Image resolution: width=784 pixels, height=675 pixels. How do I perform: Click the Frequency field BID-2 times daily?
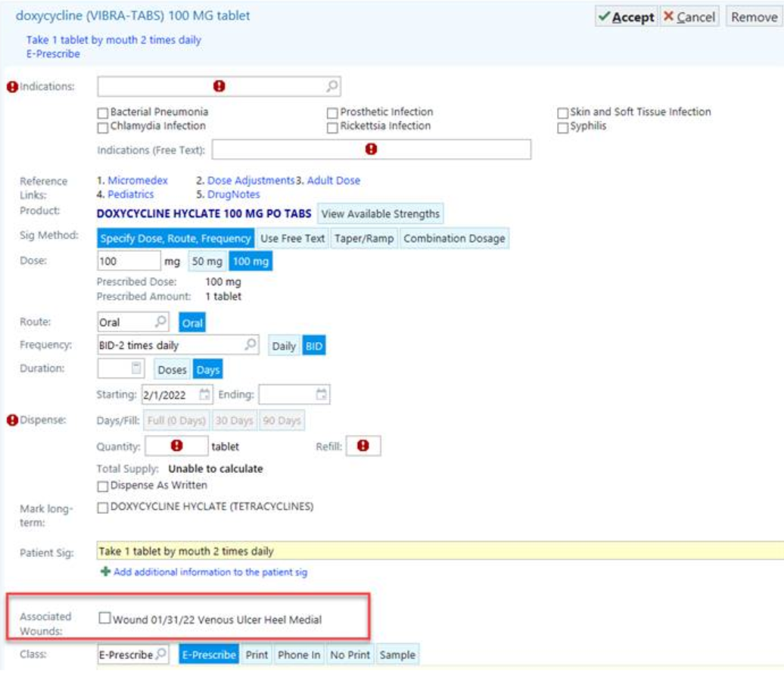(178, 344)
